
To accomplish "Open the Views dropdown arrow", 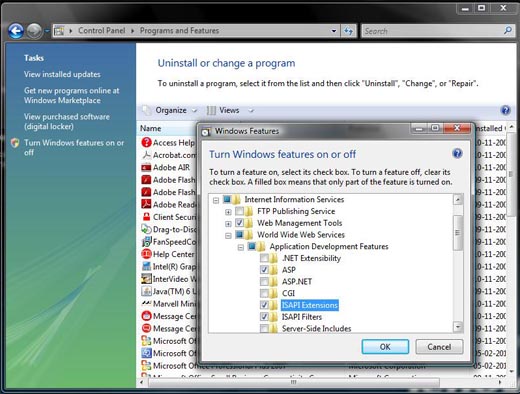I will pos(251,110).
